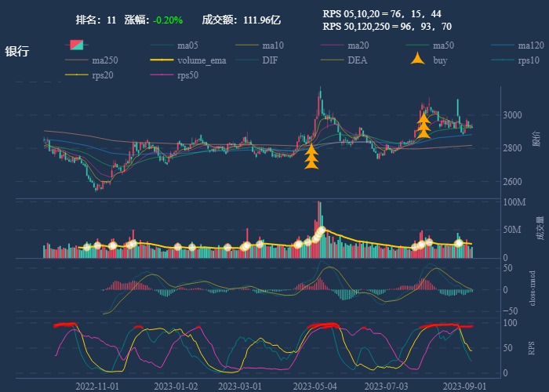The height and width of the screenshot is (392, 549).
Task: Click the 2023-05-04 x-axis date label
Action: pyautogui.click(x=314, y=386)
